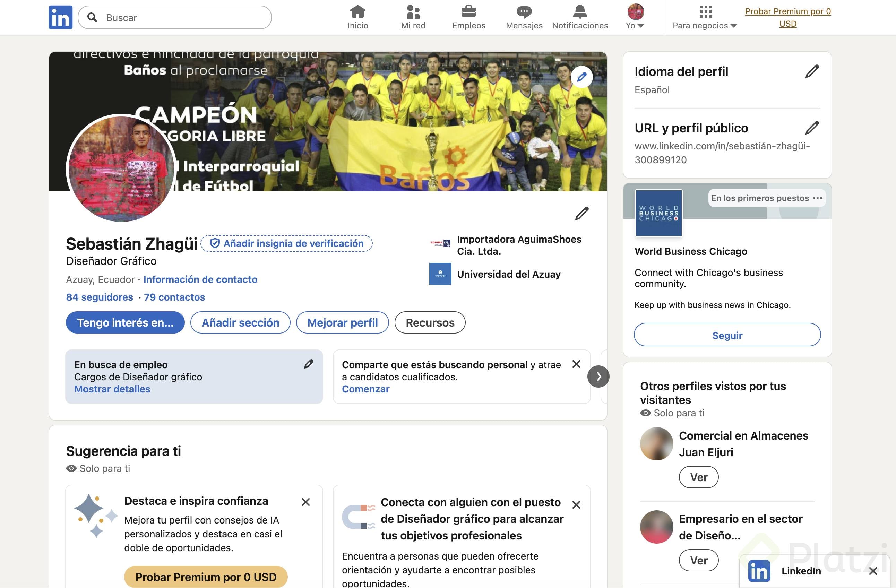Show next card with carousel arrow
Image resolution: width=896 pixels, height=588 pixels.
pyautogui.click(x=598, y=376)
